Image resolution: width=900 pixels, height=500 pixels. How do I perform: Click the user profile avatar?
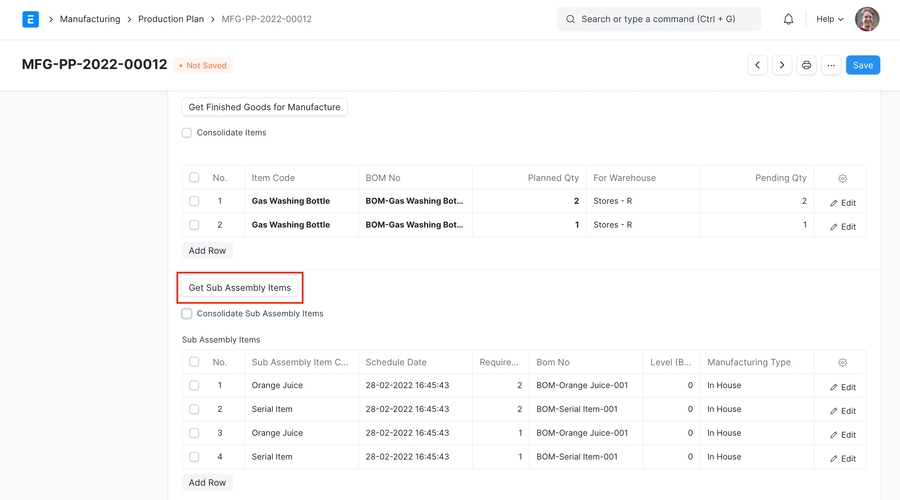point(867,19)
